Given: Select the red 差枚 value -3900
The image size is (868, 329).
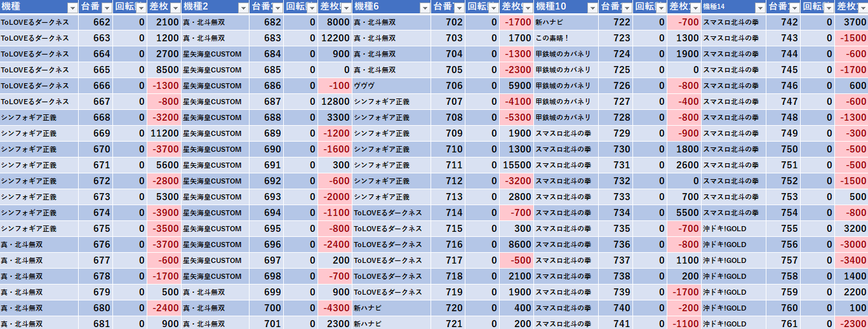Looking at the screenshot, I should pos(164,213).
